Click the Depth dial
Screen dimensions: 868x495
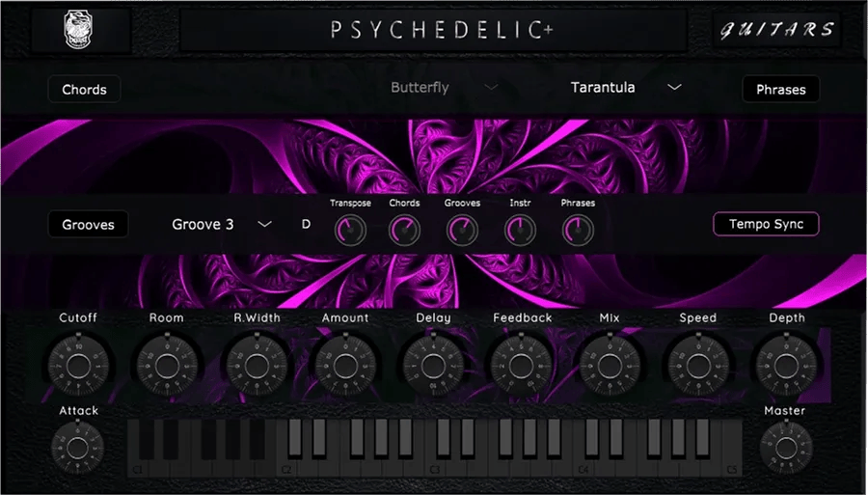(786, 365)
